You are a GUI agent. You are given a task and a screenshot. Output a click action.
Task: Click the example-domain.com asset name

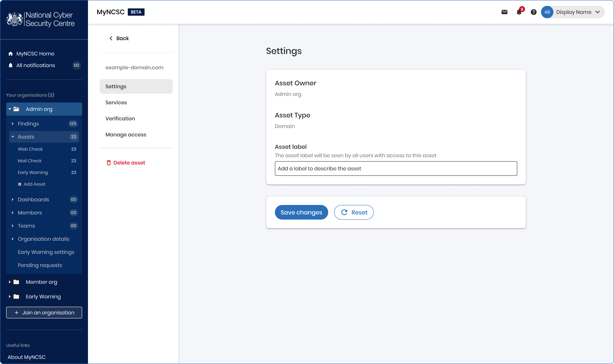point(134,67)
